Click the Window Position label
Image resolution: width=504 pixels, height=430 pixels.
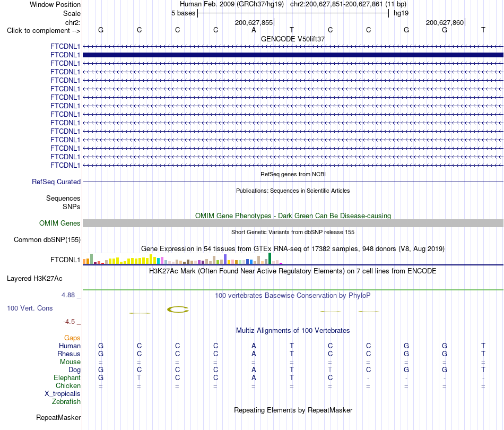(55, 4)
